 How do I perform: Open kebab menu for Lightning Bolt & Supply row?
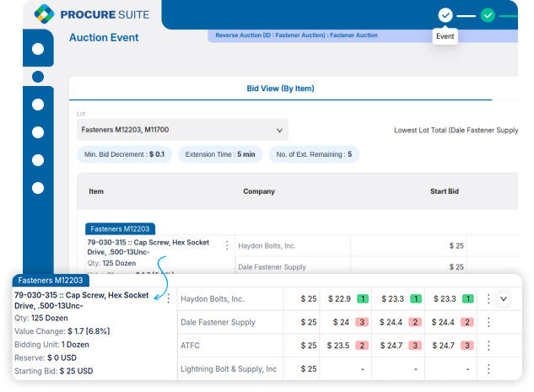(x=488, y=369)
